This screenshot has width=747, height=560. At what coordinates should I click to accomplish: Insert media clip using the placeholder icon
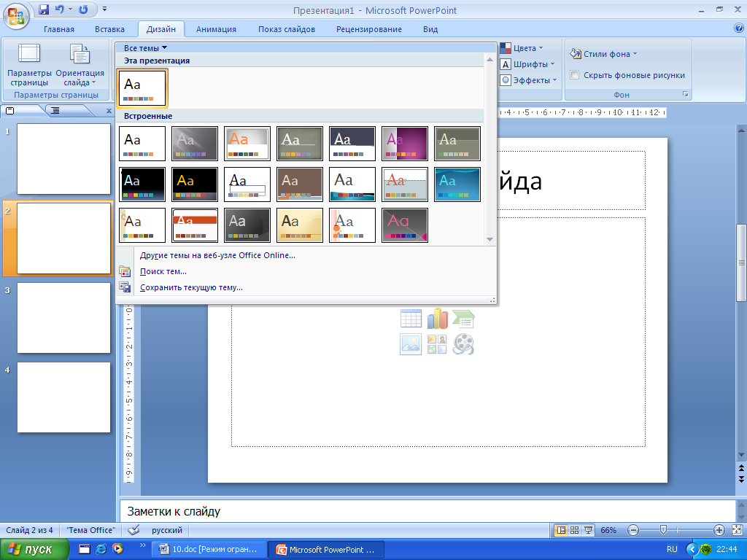(463, 344)
